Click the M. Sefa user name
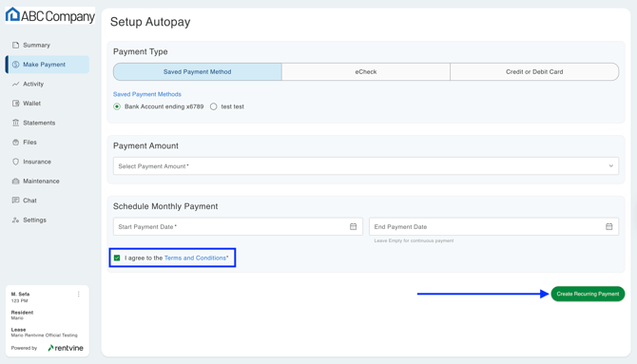637x364 pixels. (20, 294)
